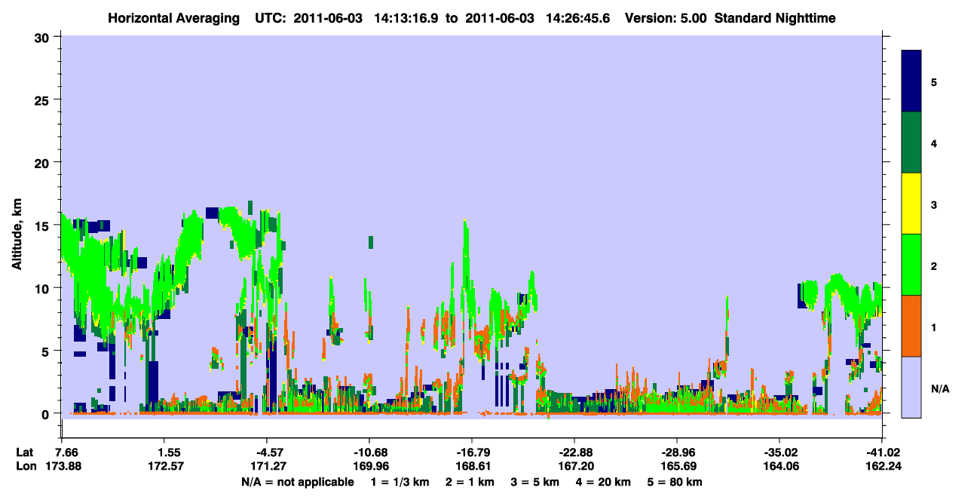
Task: Click the dark green colorbar segment 4
Action: (911, 142)
